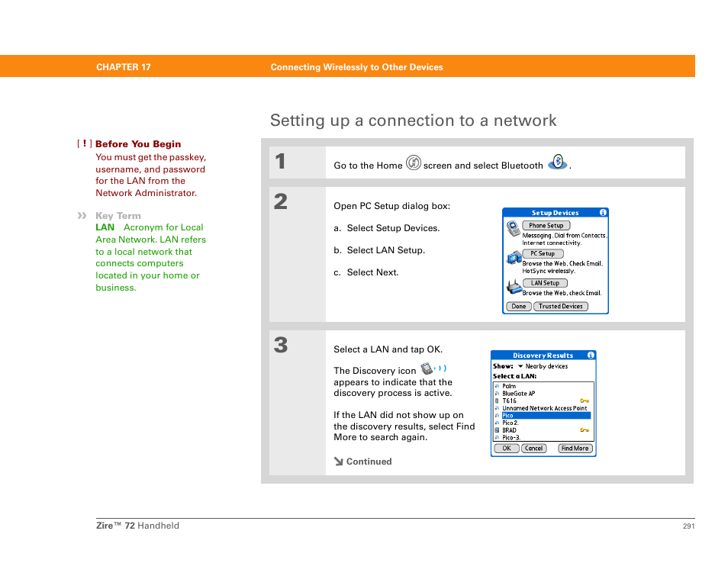This screenshot has height=563, width=728.
Task: Open the Show Nearby devices dropdown
Action: (543, 366)
